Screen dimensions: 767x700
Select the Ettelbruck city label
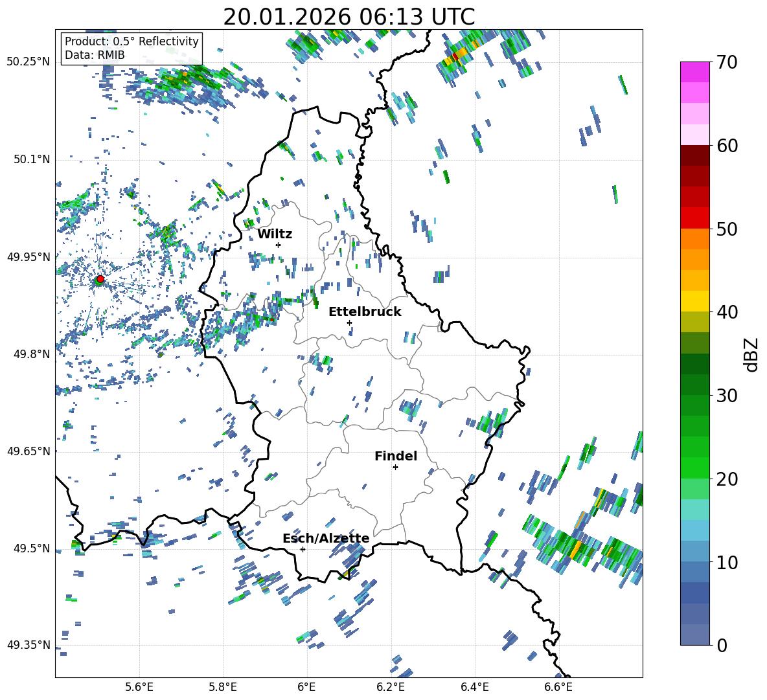(365, 311)
